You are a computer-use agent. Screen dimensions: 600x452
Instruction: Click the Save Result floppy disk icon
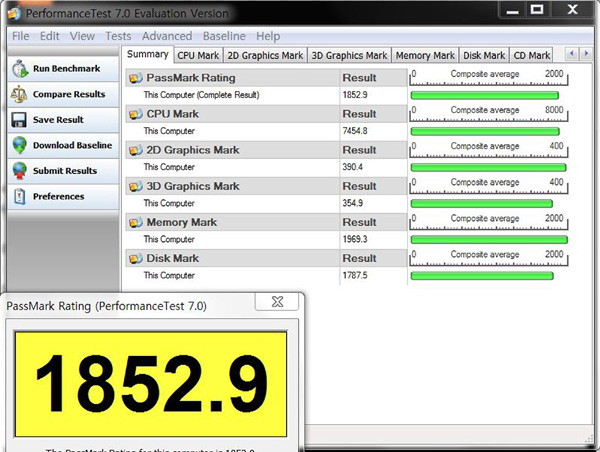click(19, 120)
